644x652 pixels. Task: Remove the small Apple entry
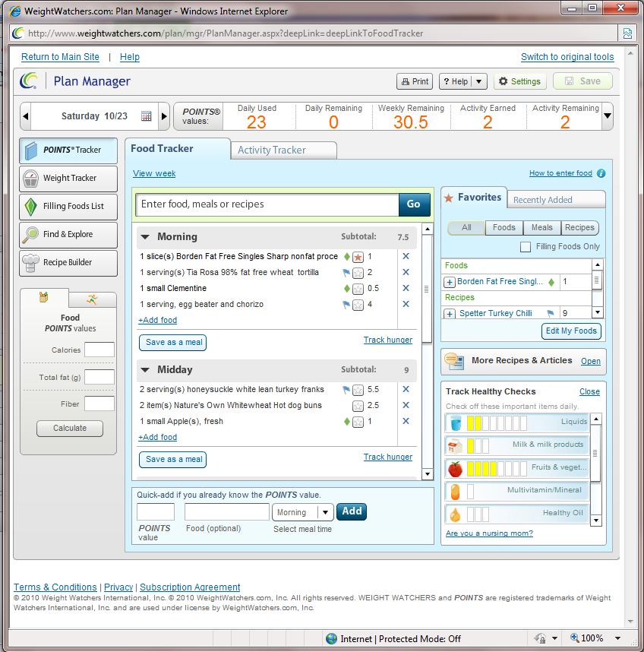406,421
